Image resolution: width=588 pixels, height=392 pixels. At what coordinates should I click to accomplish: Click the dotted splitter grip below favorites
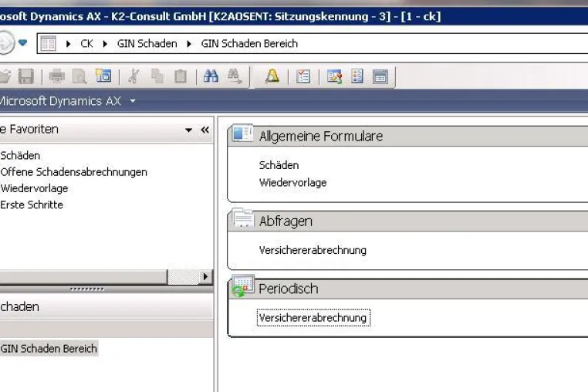87,289
